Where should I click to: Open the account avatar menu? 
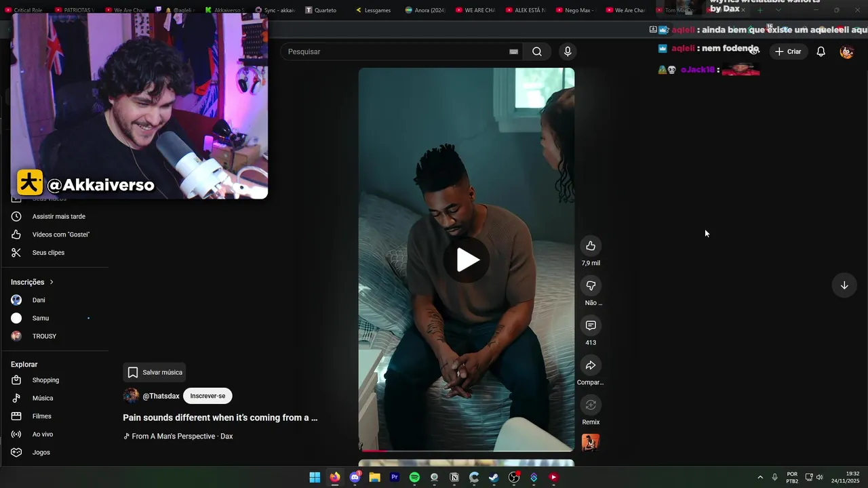846,52
